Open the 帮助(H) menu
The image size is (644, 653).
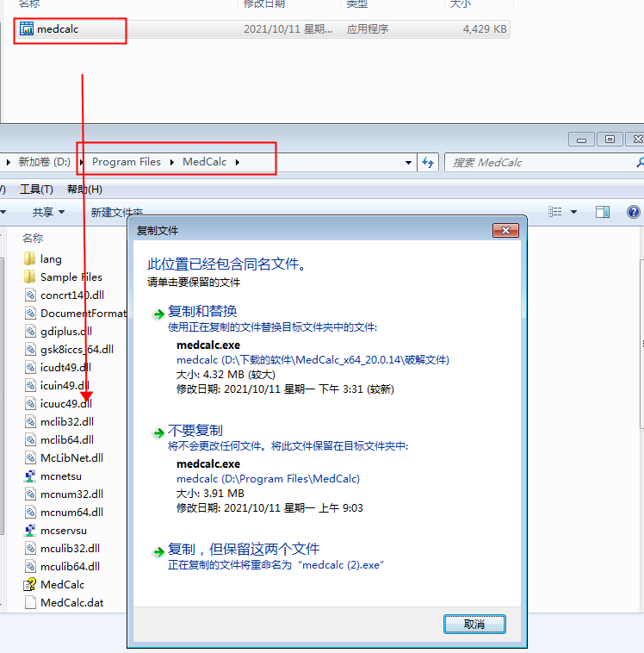(84, 190)
